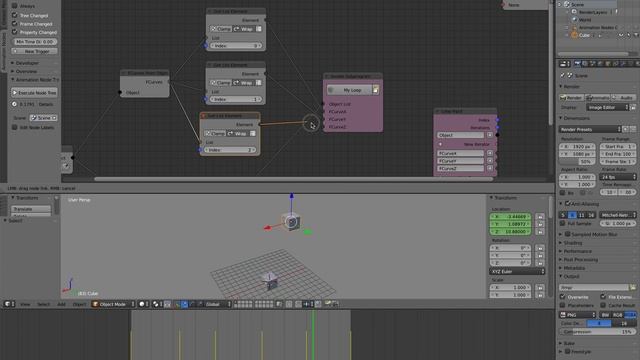
Task: Open the 3D viewport View menu
Action: tap(25, 304)
